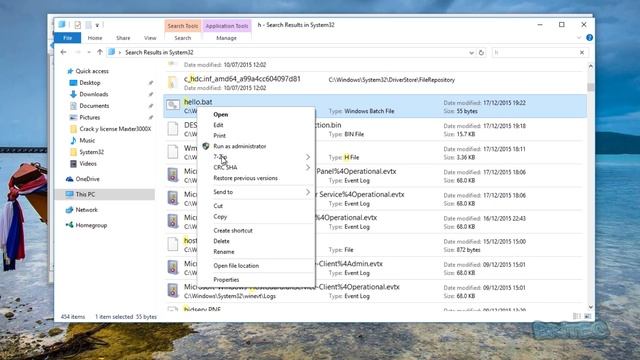Click the hosts file icon
This screenshot has width=640, height=360.
(x=173, y=244)
